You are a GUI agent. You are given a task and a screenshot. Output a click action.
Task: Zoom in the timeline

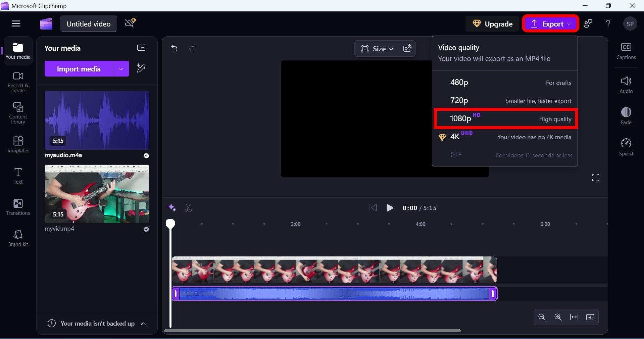coord(558,317)
